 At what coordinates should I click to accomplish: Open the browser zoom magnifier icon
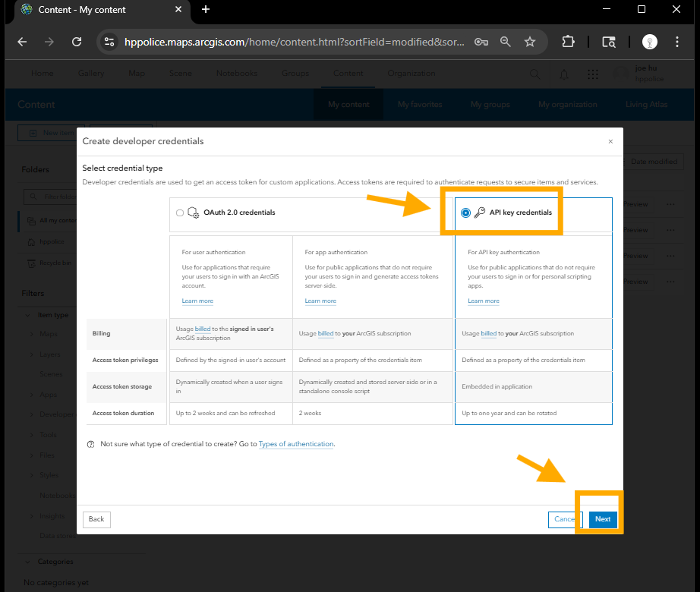pyautogui.click(x=506, y=42)
